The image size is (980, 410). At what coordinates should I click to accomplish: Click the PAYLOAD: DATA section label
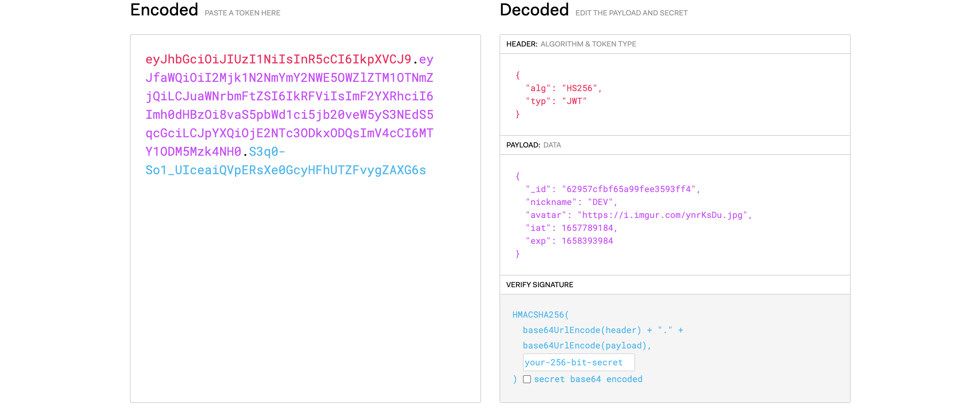click(x=533, y=145)
